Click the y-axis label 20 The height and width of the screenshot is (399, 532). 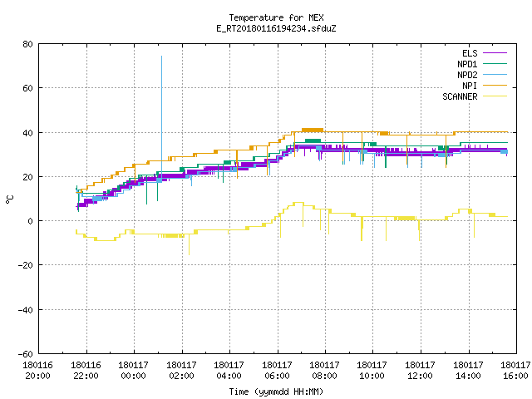point(28,177)
